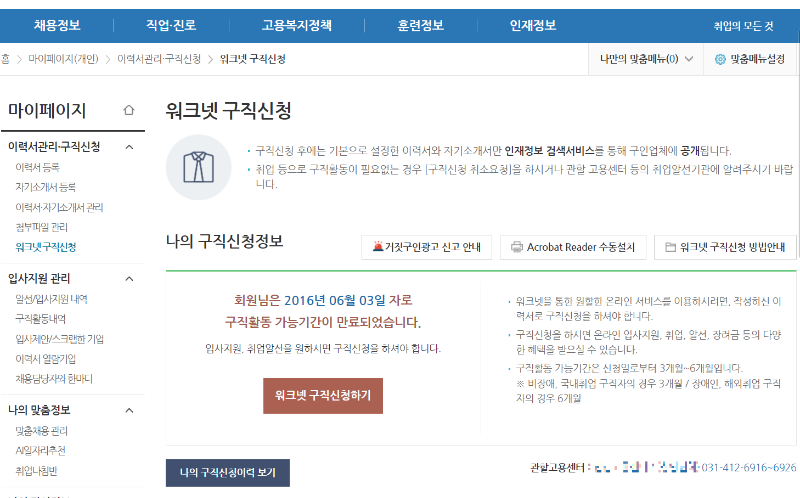Open 맞춤채용 관리 in the sidebar
This screenshot has width=800, height=498.
(41, 431)
